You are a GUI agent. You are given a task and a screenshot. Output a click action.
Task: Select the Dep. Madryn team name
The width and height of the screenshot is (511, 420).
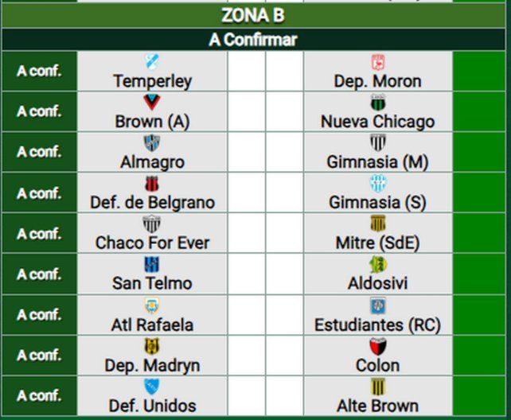click(152, 365)
